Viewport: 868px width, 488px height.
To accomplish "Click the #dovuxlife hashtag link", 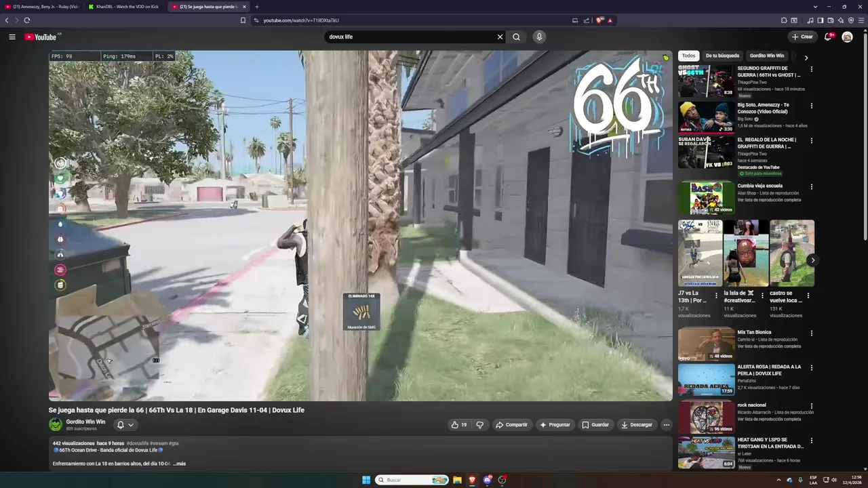I will click(138, 443).
